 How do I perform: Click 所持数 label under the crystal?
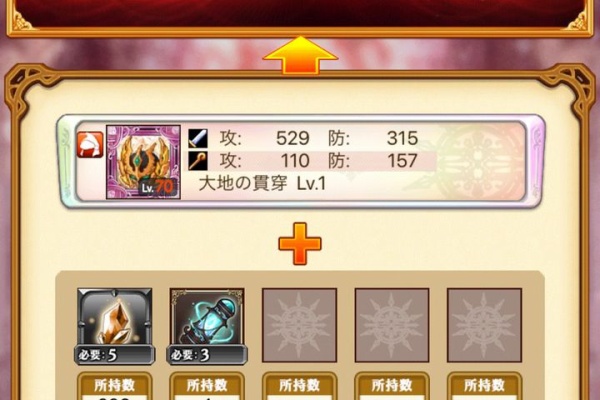point(115,385)
